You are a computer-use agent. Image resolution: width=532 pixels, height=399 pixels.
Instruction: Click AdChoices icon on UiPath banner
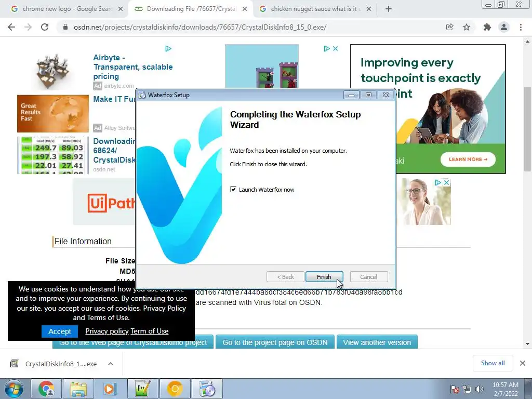pos(437,182)
